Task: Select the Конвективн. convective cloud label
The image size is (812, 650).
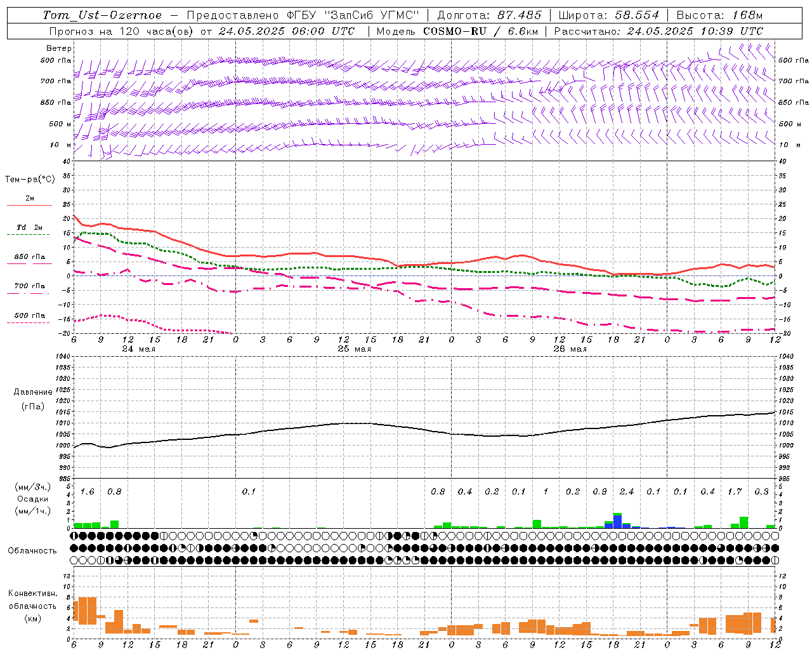Action: (x=33, y=594)
